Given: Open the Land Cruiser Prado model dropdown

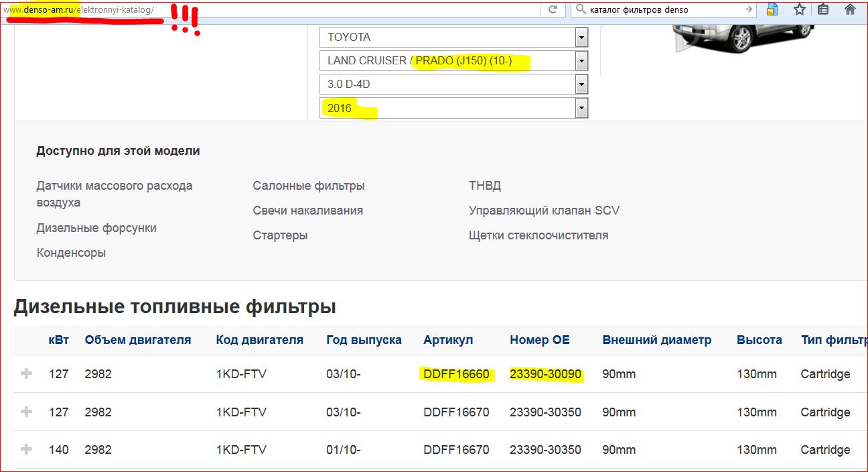Looking at the screenshot, I should click(x=581, y=61).
